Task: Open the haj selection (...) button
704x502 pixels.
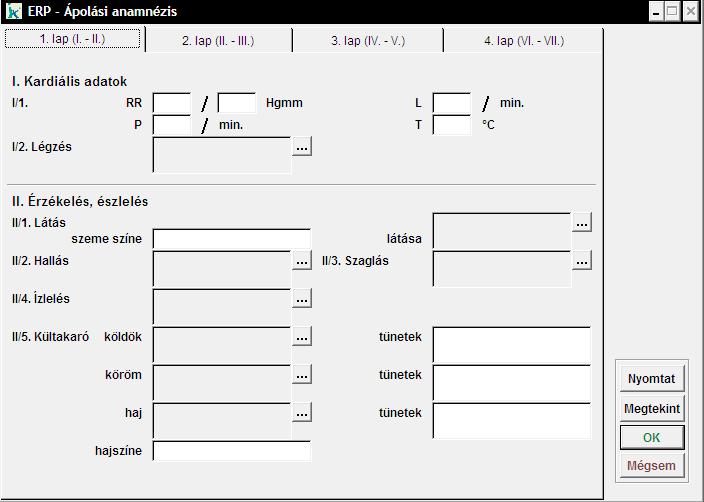Action: click(302, 413)
